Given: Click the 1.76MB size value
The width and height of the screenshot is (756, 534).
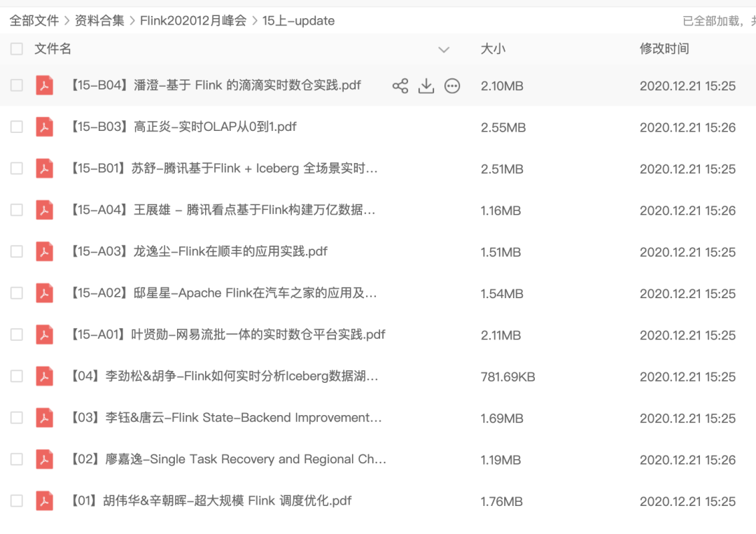Looking at the screenshot, I should pos(501,502).
